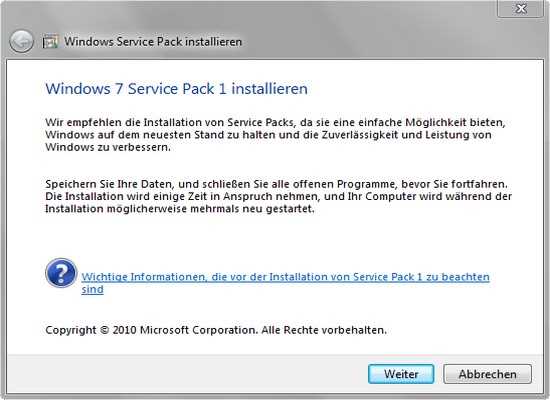
Task: Click the Microsoft Corporation copyright notice text
Action: point(216,330)
